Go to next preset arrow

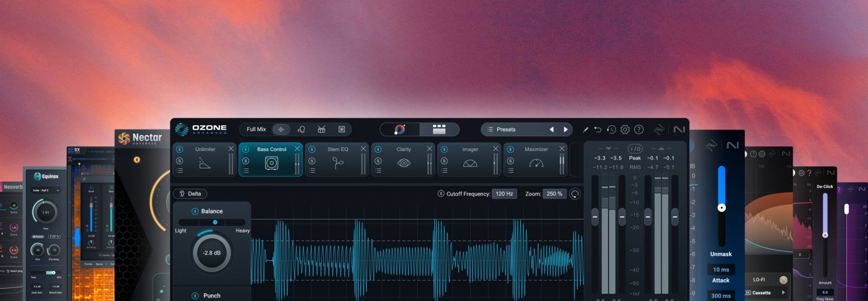pos(565,130)
